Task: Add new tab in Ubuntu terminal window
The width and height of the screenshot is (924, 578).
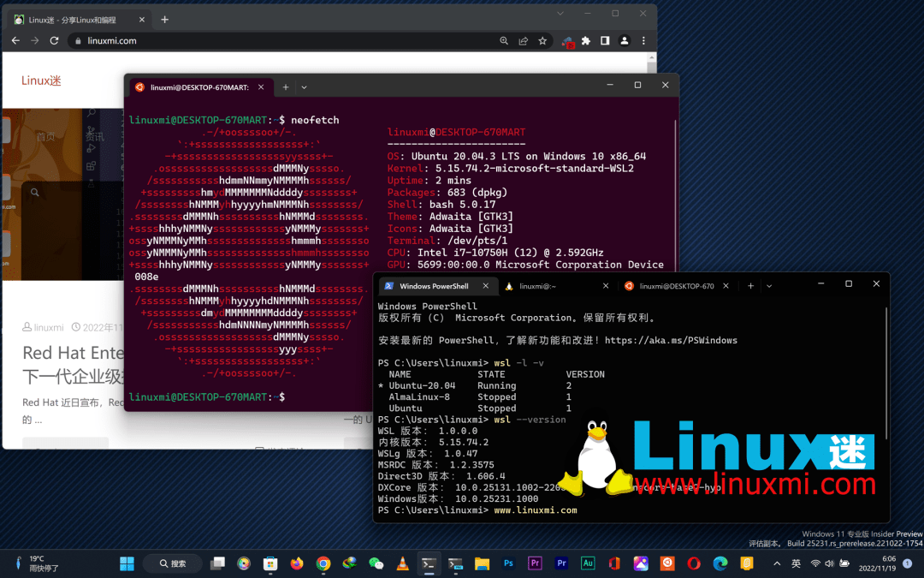Action: (x=285, y=87)
